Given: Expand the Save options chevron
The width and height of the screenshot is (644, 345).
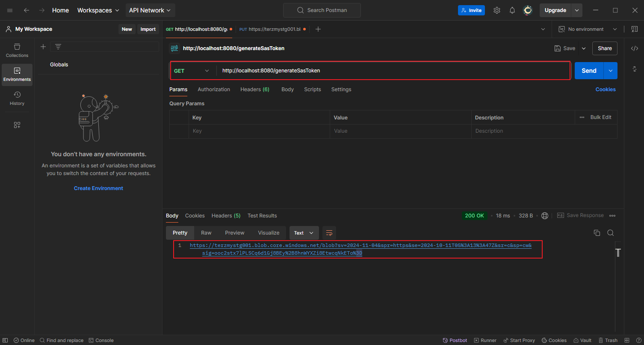Looking at the screenshot, I should coord(584,48).
